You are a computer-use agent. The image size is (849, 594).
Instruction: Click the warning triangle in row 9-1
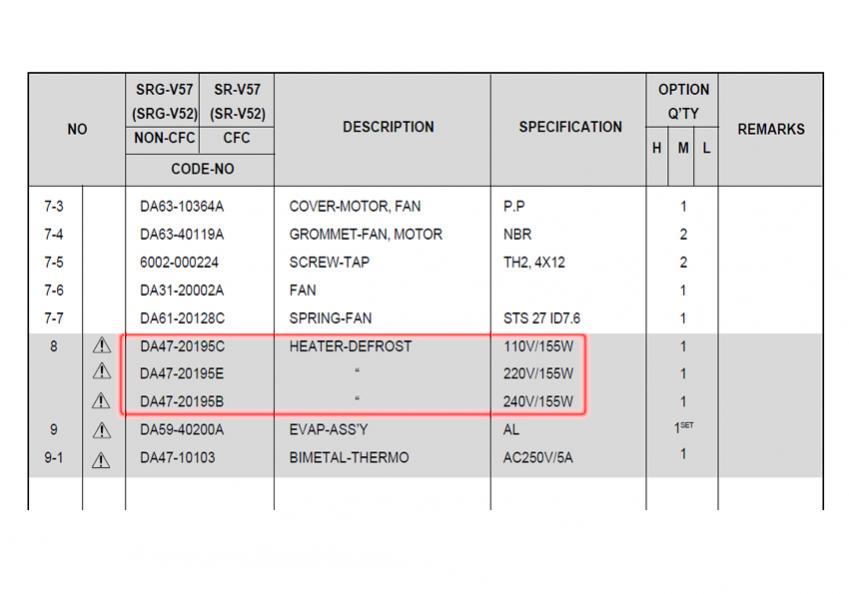[101, 459]
